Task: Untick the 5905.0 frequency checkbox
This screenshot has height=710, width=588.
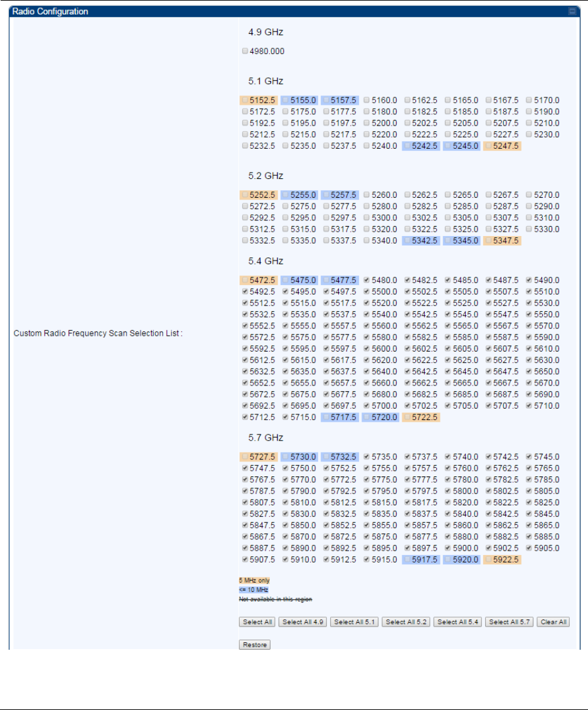Action: coord(529,548)
